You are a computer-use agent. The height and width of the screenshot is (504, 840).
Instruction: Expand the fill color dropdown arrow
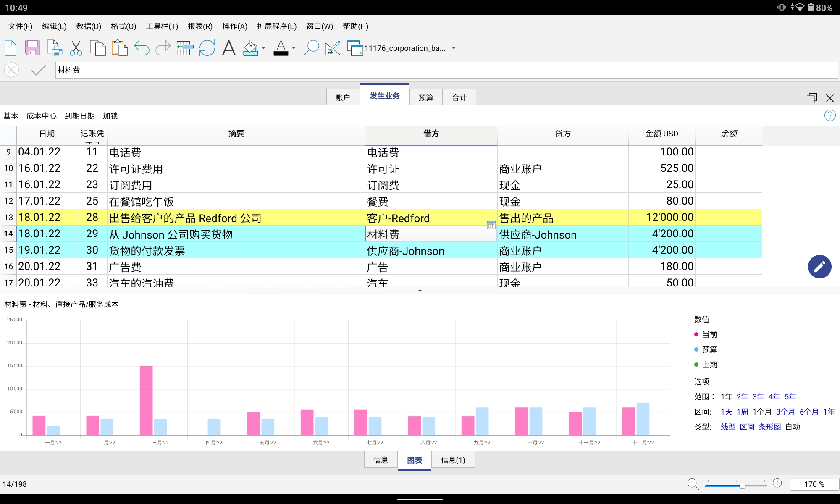pyautogui.click(x=263, y=48)
